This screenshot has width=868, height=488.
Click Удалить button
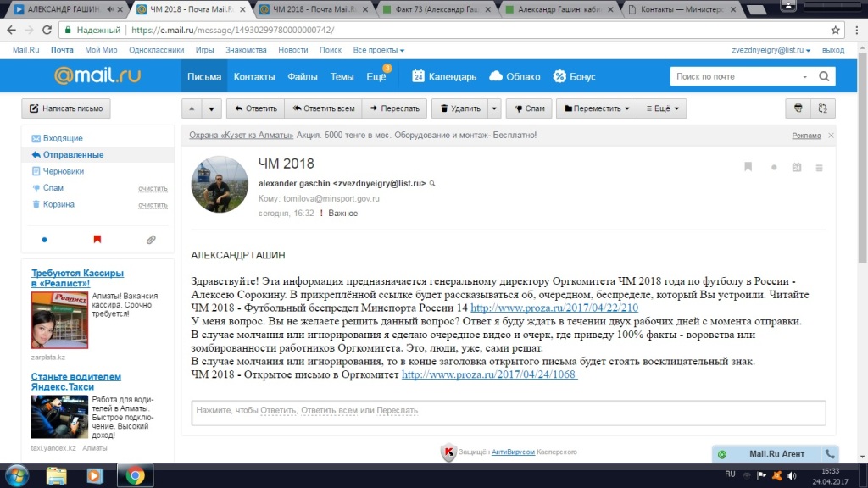[x=460, y=108]
